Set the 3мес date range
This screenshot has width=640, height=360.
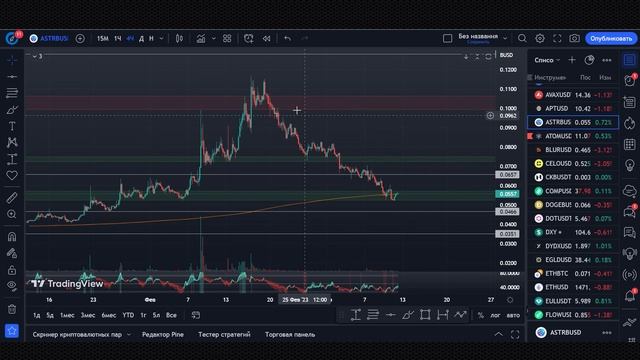pos(88,315)
